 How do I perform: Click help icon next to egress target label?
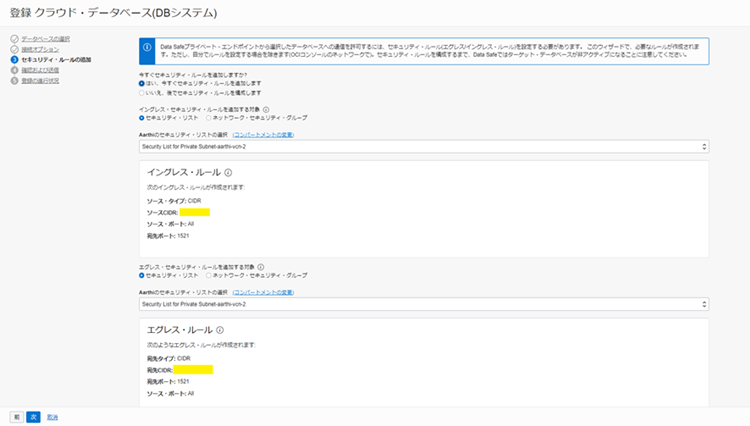pyautogui.click(x=261, y=268)
